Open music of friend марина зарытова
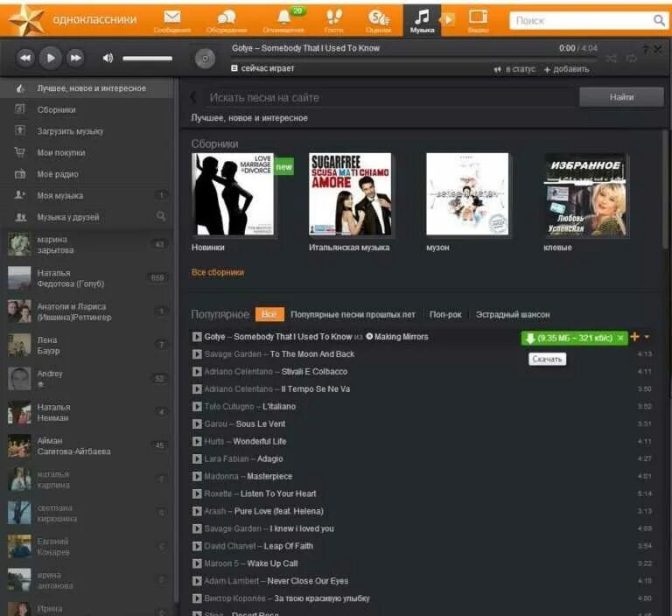The height and width of the screenshot is (616, 672). [x=87, y=245]
